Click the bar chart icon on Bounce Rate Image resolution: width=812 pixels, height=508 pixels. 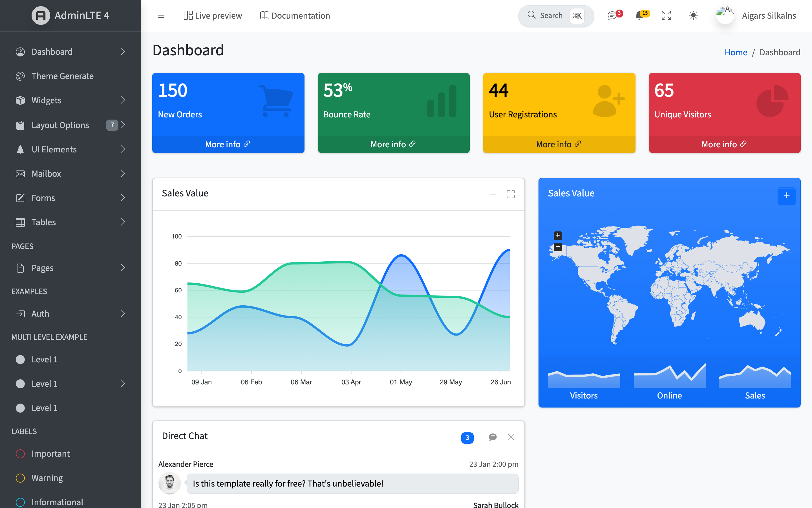[x=441, y=101]
